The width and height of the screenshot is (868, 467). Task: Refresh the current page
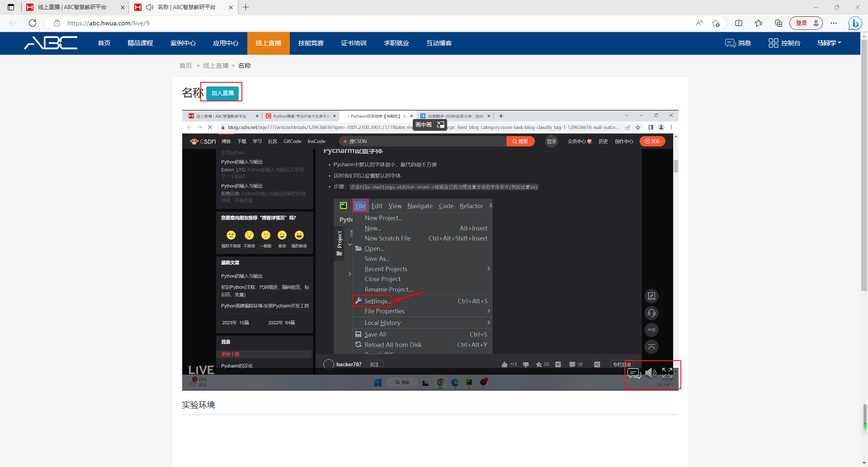point(33,23)
